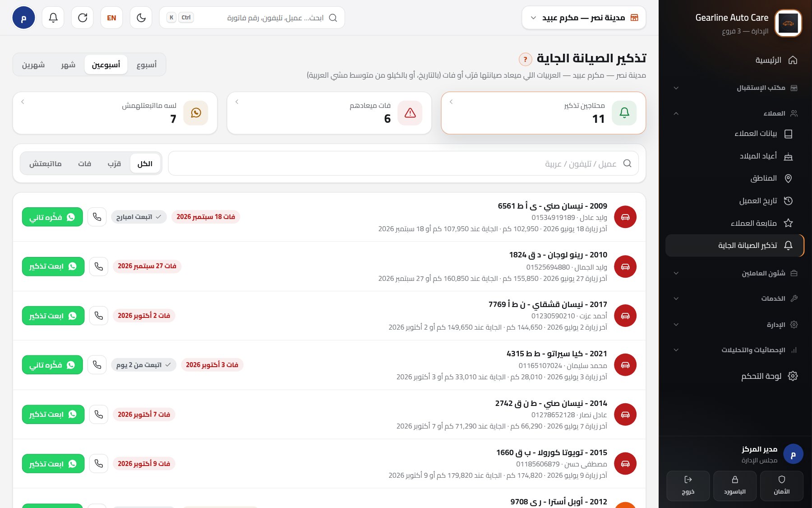Select the أسبوع period tab

click(x=147, y=65)
